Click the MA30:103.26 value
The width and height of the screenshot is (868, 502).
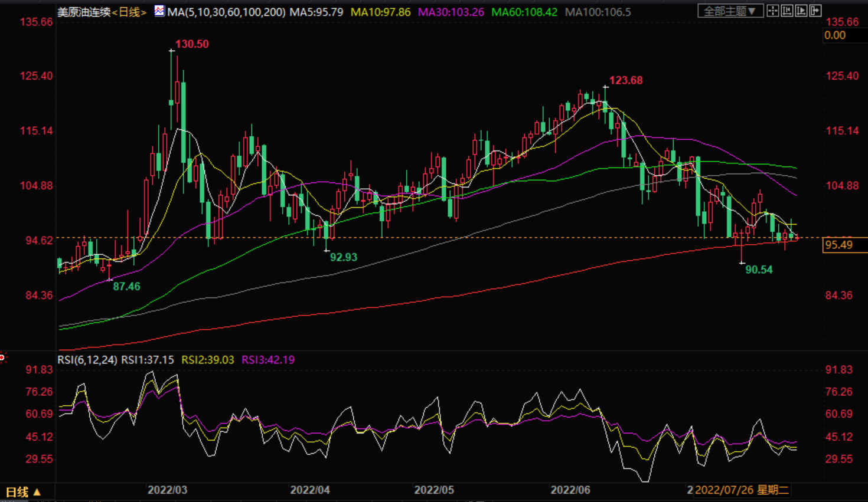(451, 12)
